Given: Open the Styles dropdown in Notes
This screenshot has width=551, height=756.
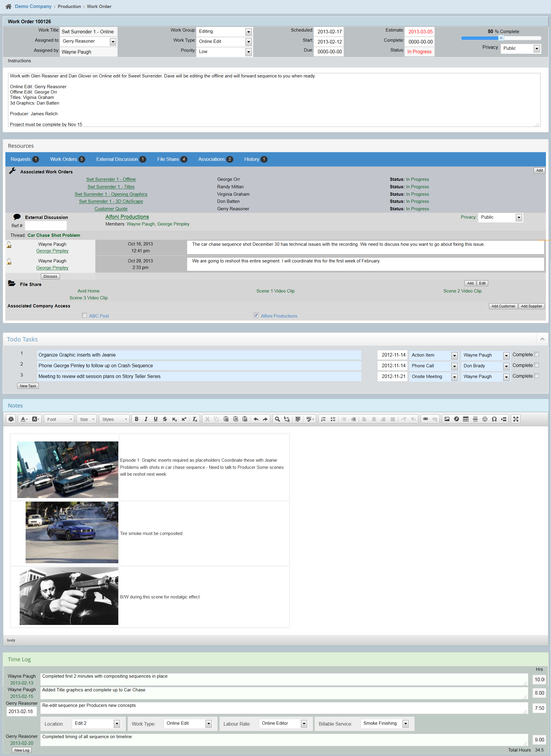Looking at the screenshot, I should tap(114, 419).
